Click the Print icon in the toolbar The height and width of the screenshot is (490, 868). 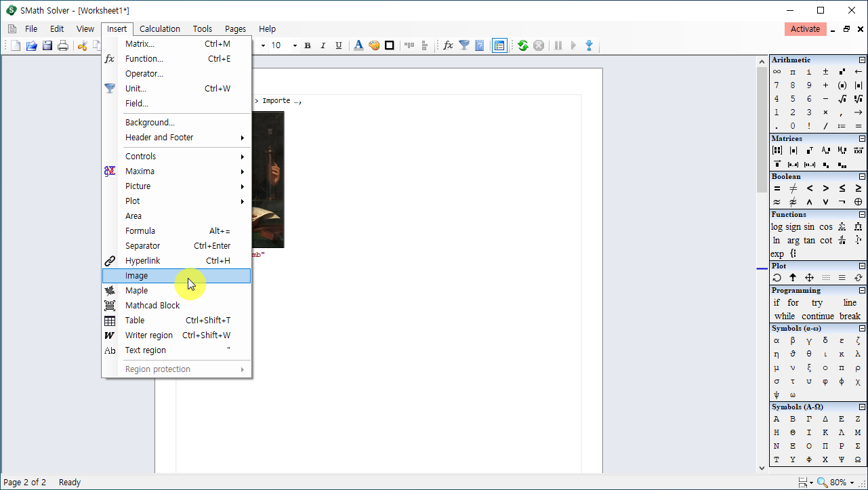coord(63,45)
